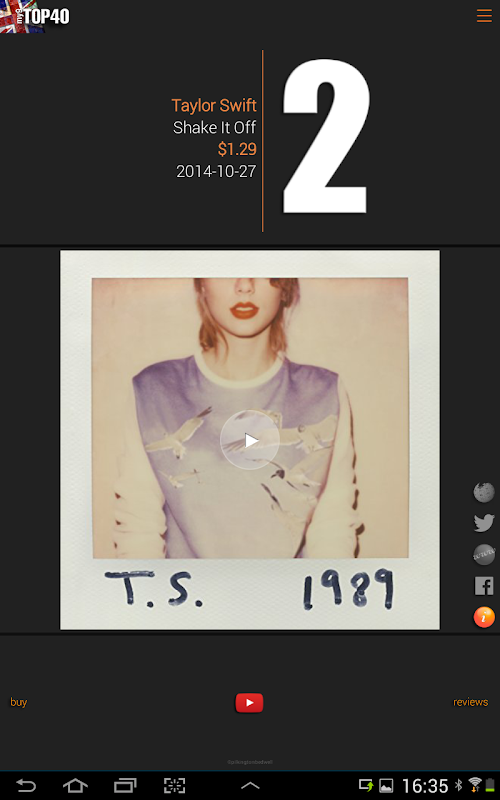Open the recent apps button
The width and height of the screenshot is (500, 800).
(x=124, y=786)
